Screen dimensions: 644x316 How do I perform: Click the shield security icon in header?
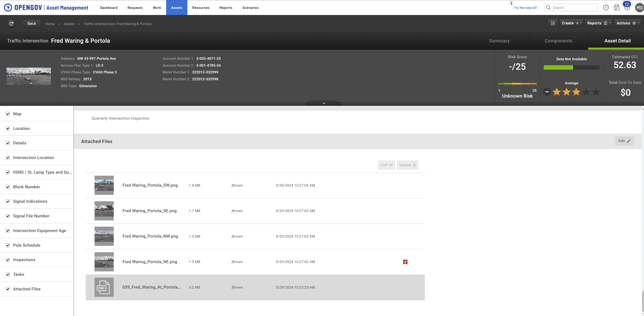tap(606, 8)
